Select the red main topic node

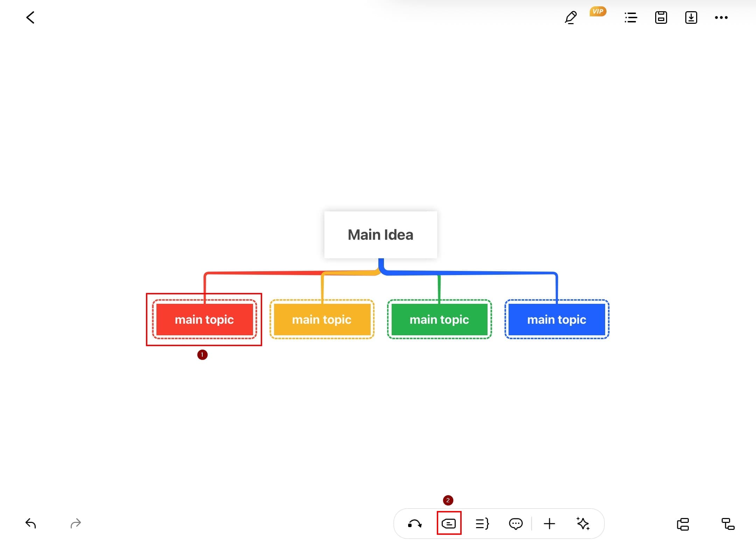click(204, 320)
